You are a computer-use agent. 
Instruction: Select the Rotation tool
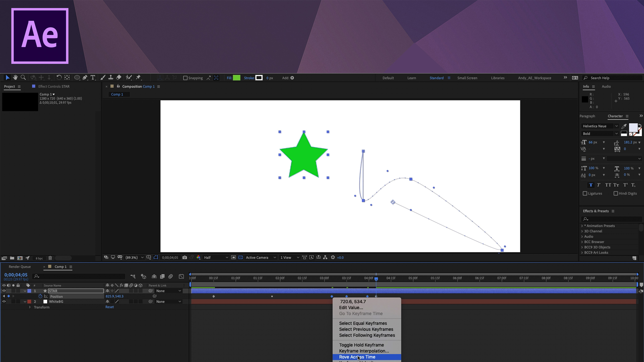pyautogui.click(x=59, y=78)
